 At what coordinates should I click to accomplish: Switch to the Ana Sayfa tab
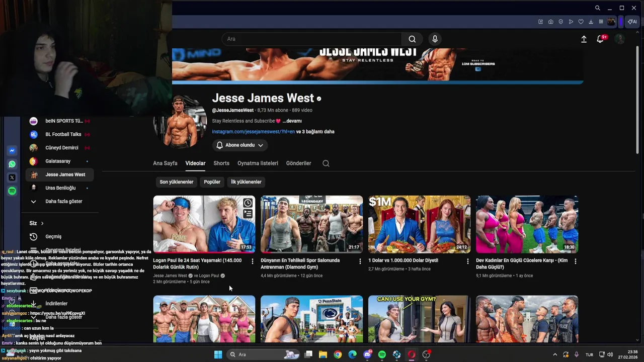tap(165, 163)
